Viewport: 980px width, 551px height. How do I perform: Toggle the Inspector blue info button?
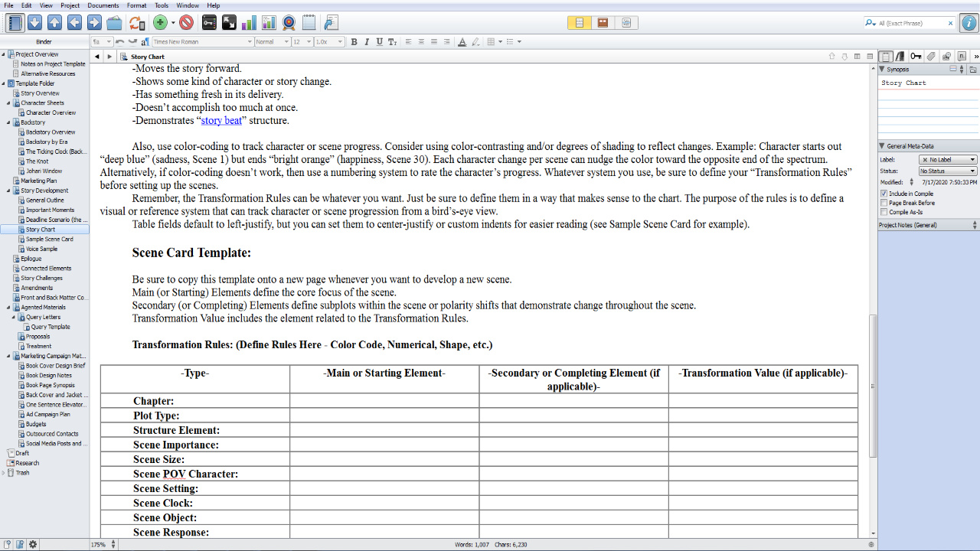coord(969,23)
